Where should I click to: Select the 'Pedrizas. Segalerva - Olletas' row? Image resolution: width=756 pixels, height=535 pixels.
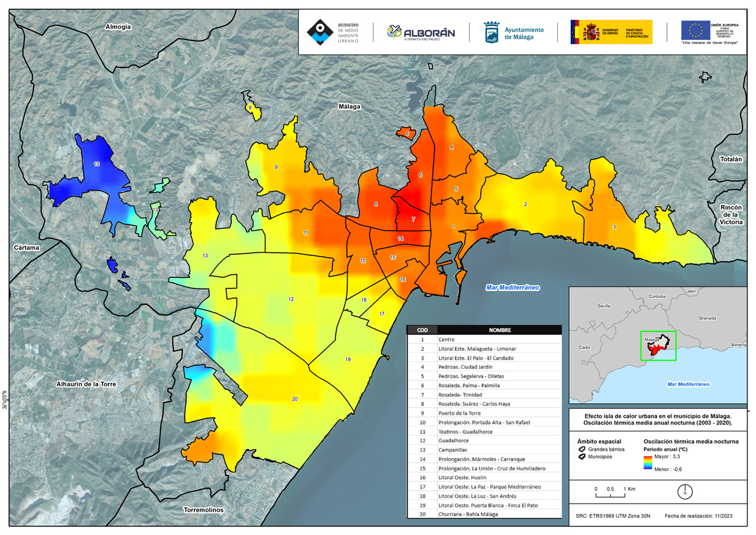tap(484, 376)
